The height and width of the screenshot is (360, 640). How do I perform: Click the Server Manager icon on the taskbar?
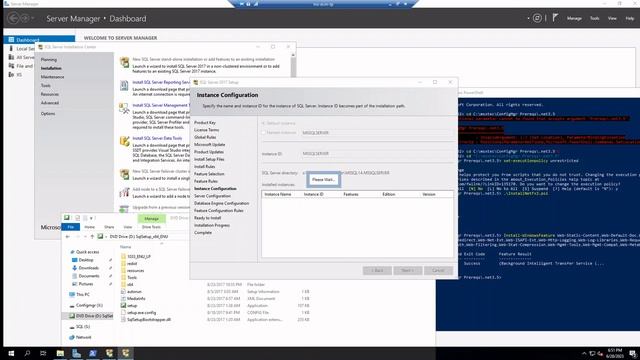click(x=76, y=353)
